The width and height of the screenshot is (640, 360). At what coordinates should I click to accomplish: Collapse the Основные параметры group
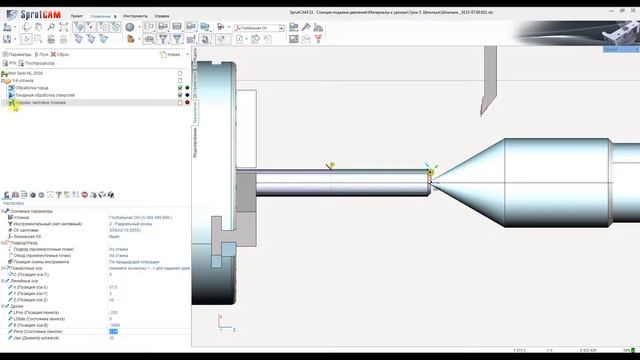click(x=2, y=211)
